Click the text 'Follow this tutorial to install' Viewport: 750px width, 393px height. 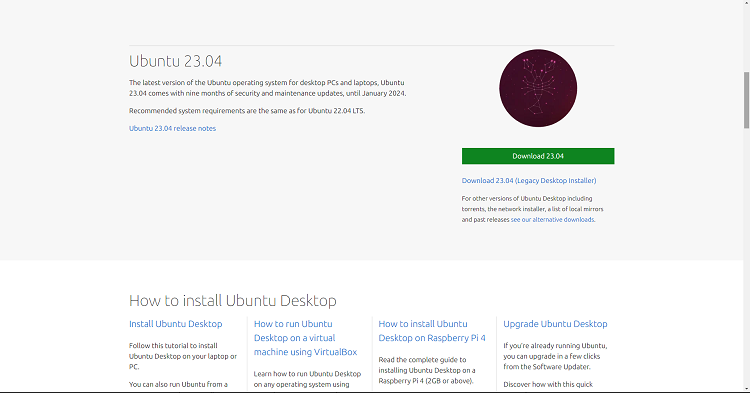173,345
